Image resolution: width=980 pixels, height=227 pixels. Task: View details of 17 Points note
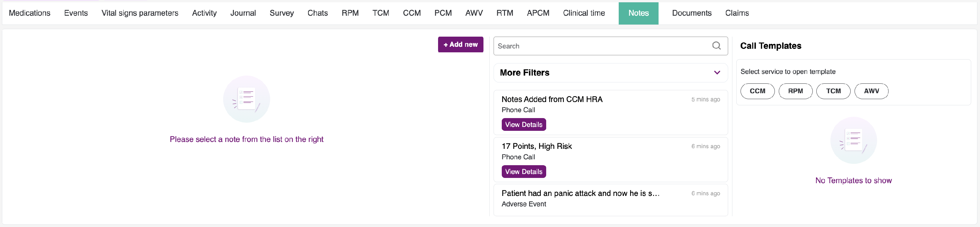click(x=523, y=172)
